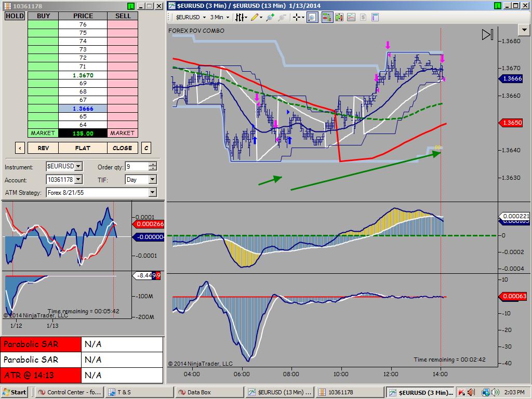This screenshot has width=532, height=399.
Task: Click the zoom out magnifier icon
Action: (x=282, y=17)
